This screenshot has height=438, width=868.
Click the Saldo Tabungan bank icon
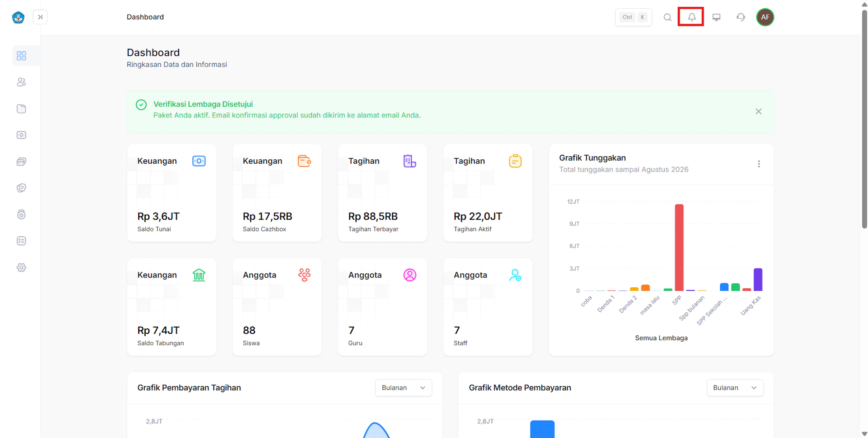tap(199, 275)
